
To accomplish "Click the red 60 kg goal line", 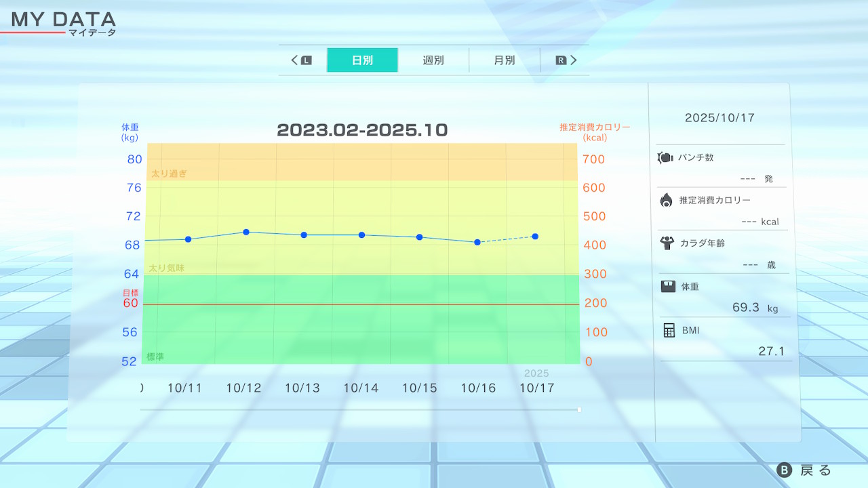I will pos(359,304).
